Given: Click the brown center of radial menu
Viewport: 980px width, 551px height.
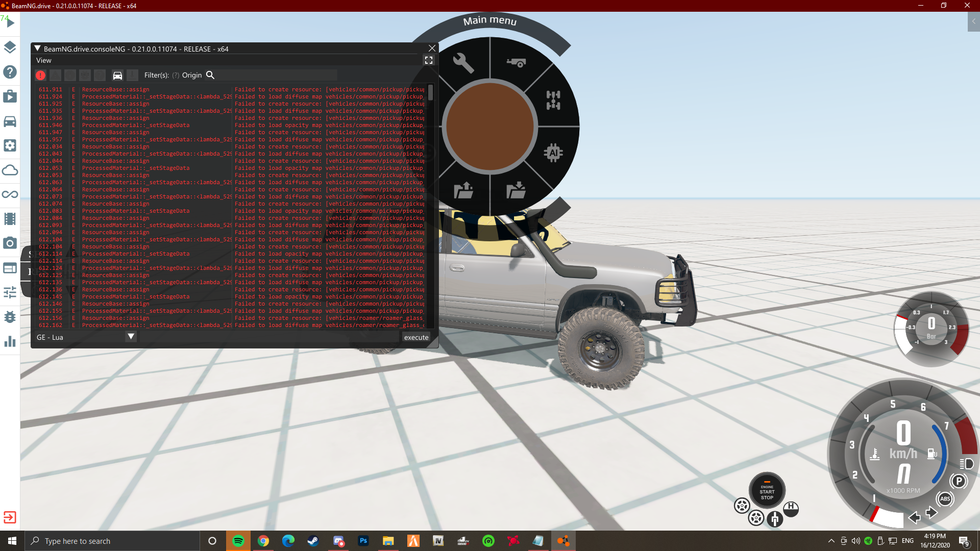Looking at the screenshot, I should pos(490,127).
